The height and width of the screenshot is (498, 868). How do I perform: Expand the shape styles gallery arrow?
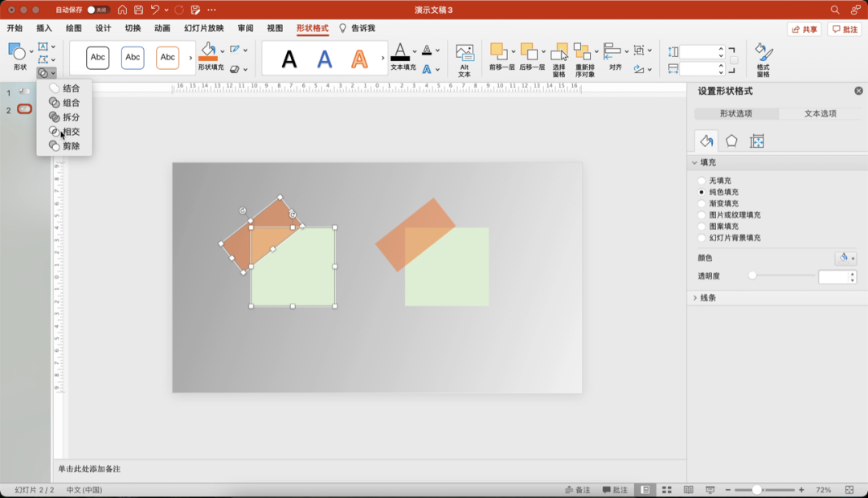[x=190, y=58]
